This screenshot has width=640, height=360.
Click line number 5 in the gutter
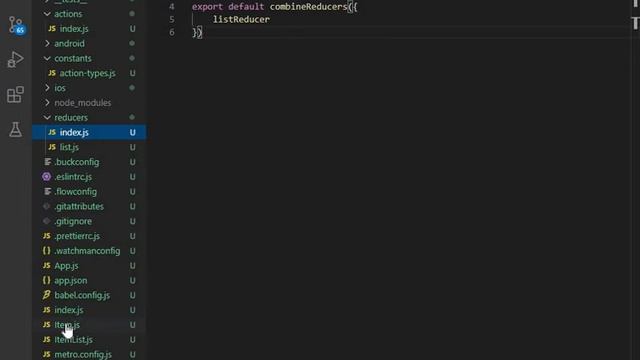(172, 20)
